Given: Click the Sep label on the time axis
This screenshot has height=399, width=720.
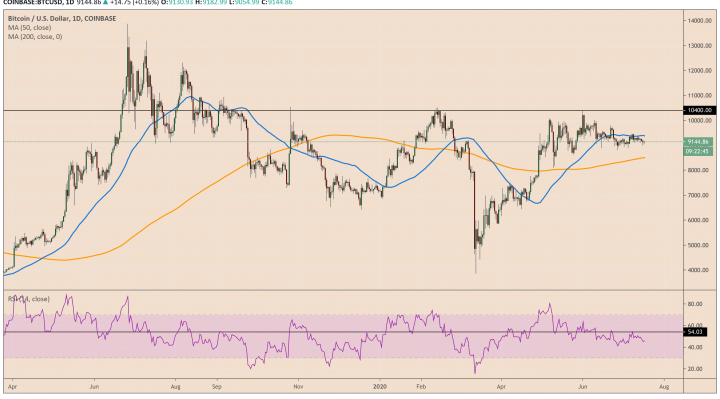Looking at the screenshot, I should (x=217, y=387).
